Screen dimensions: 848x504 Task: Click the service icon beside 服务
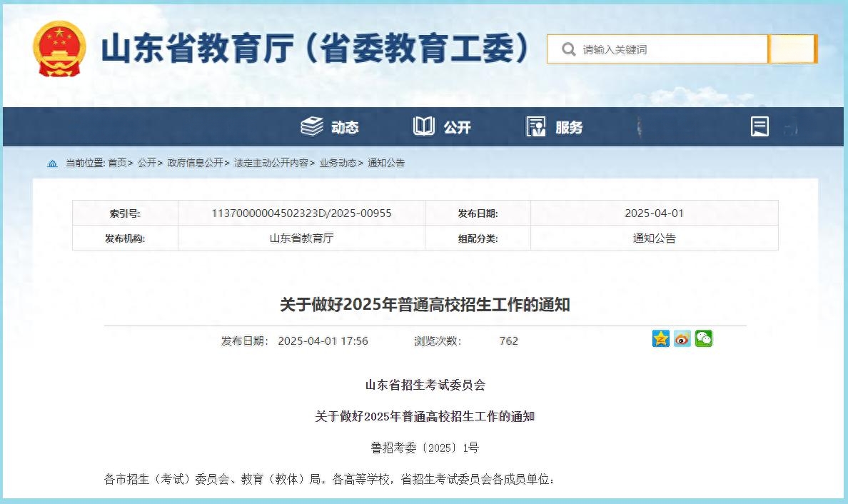pos(536,126)
